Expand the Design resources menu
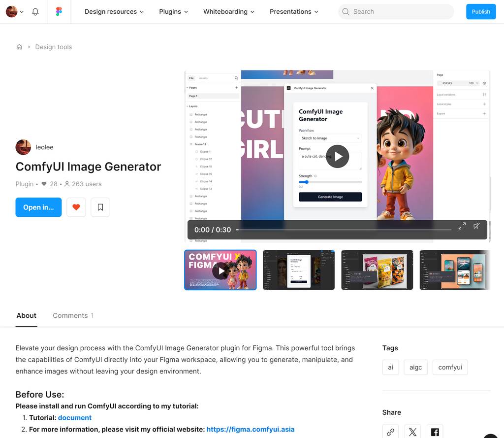The image size is (504, 438). click(114, 12)
